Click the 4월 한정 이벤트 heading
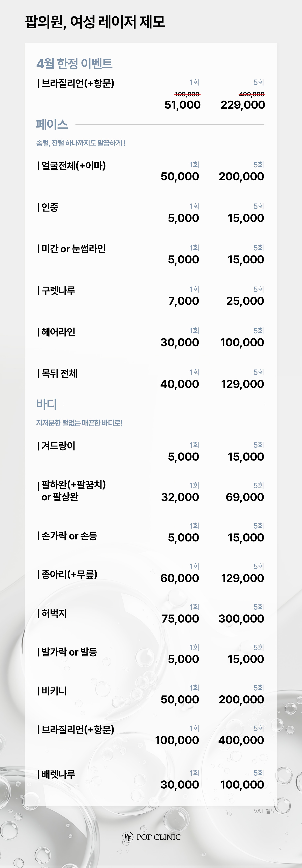The width and height of the screenshot is (302, 868). 74,63
